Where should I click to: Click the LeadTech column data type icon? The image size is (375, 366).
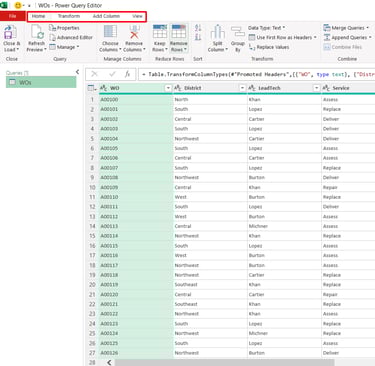click(252, 88)
